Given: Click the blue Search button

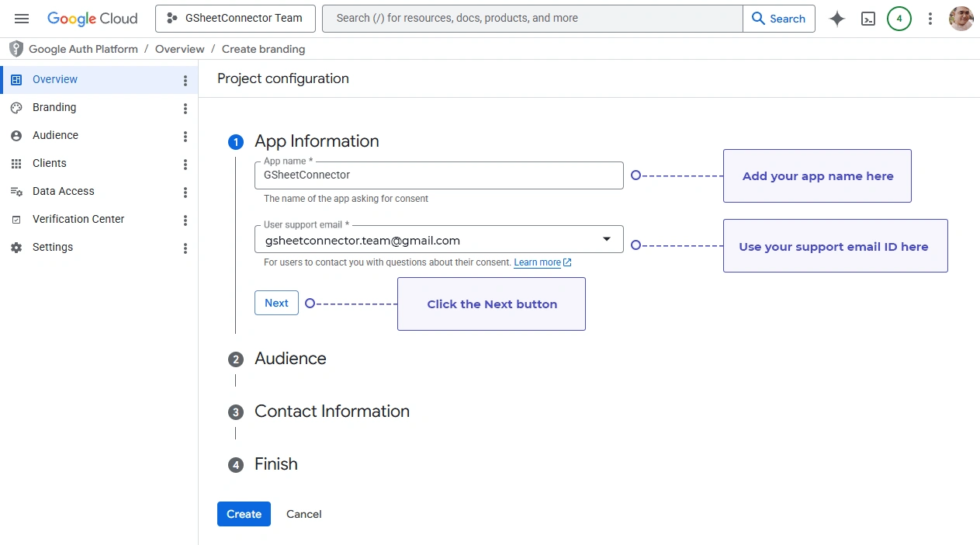Looking at the screenshot, I should (779, 19).
